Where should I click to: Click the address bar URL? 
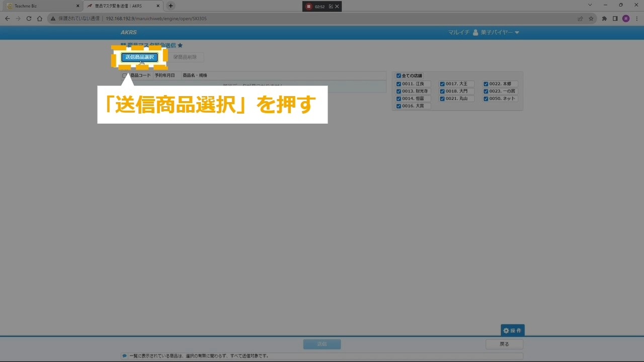tap(156, 19)
